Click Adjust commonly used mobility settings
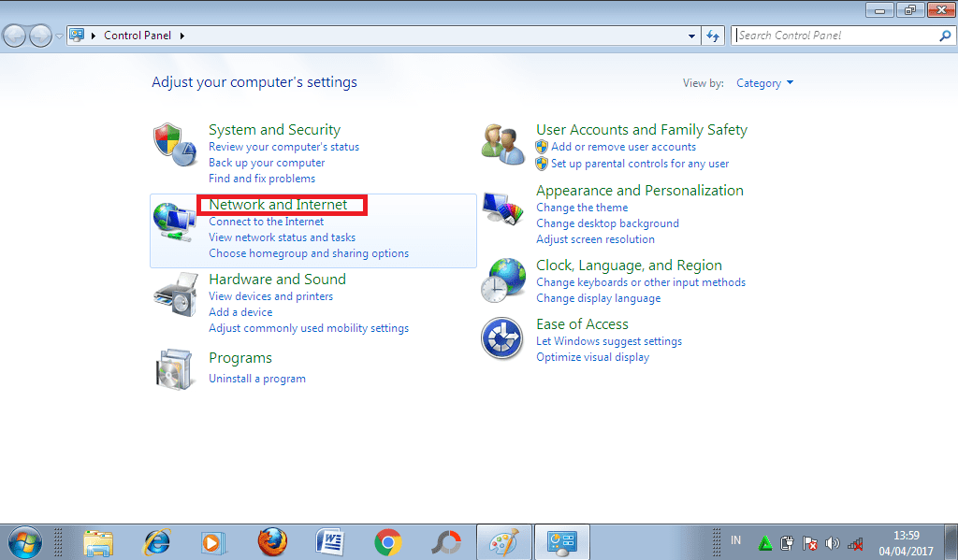This screenshot has height=560, width=958. tap(309, 328)
